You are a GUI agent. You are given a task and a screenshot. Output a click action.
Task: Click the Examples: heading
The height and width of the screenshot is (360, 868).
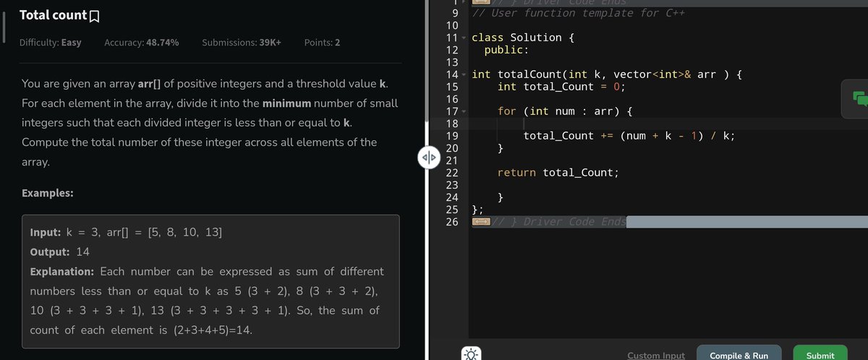47,194
